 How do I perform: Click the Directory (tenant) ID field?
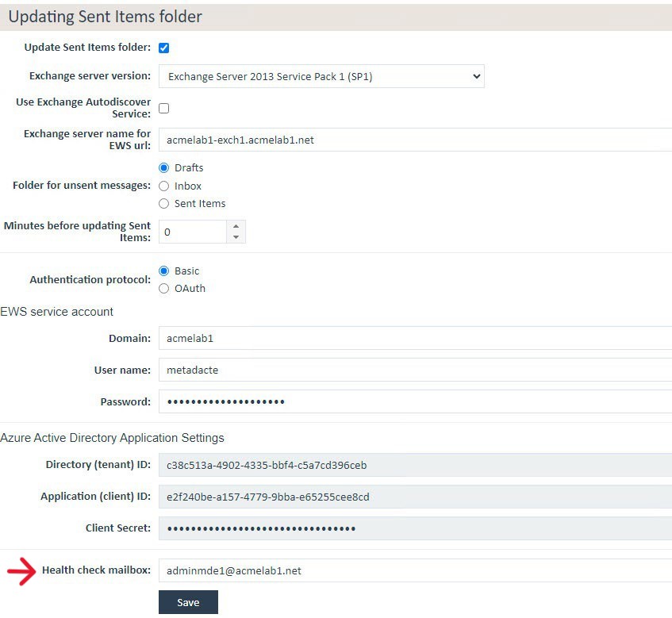click(x=413, y=465)
